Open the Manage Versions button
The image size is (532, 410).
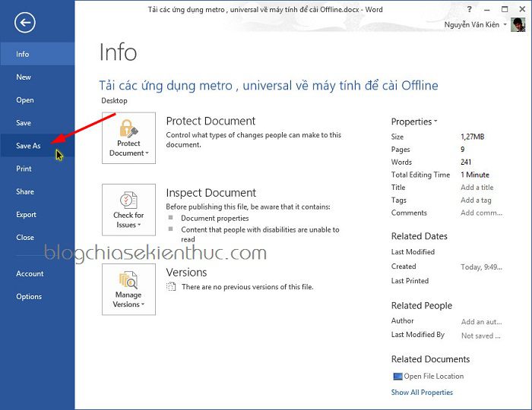pos(128,289)
